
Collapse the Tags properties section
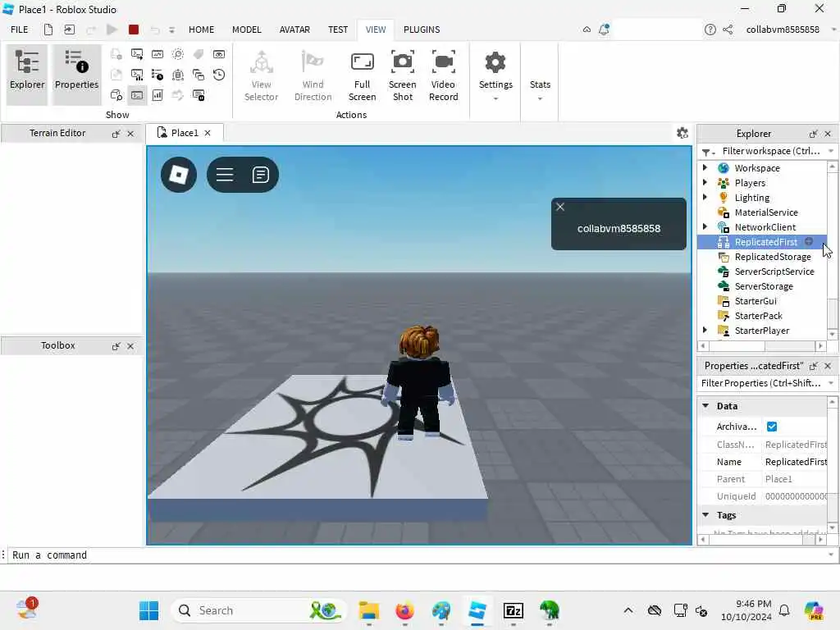coord(705,515)
